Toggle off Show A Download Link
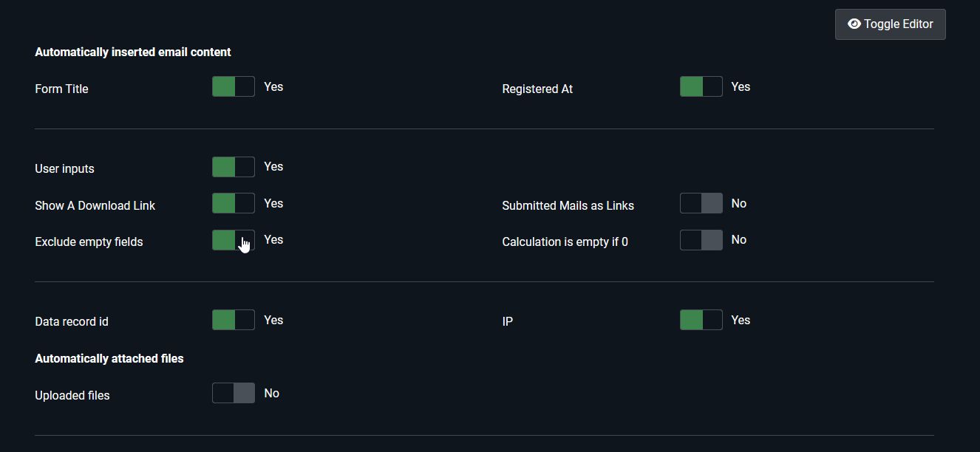Image resolution: width=980 pixels, height=452 pixels. click(x=233, y=203)
